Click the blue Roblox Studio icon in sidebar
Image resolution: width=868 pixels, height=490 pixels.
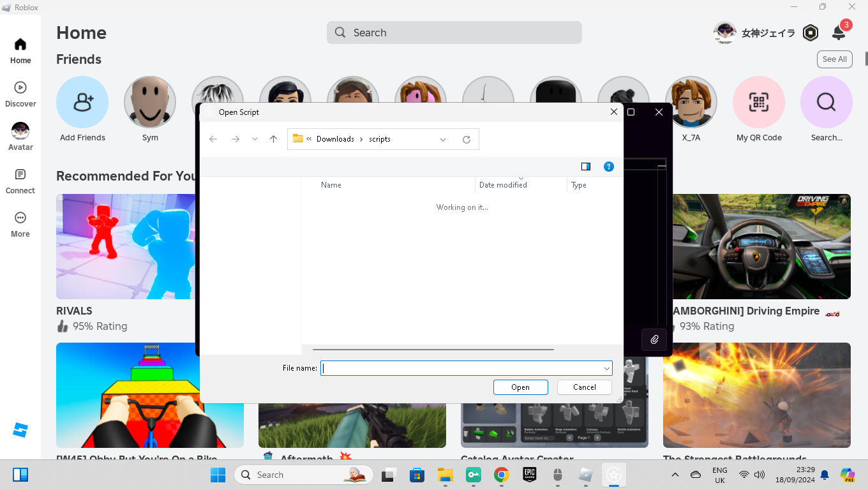(20, 430)
